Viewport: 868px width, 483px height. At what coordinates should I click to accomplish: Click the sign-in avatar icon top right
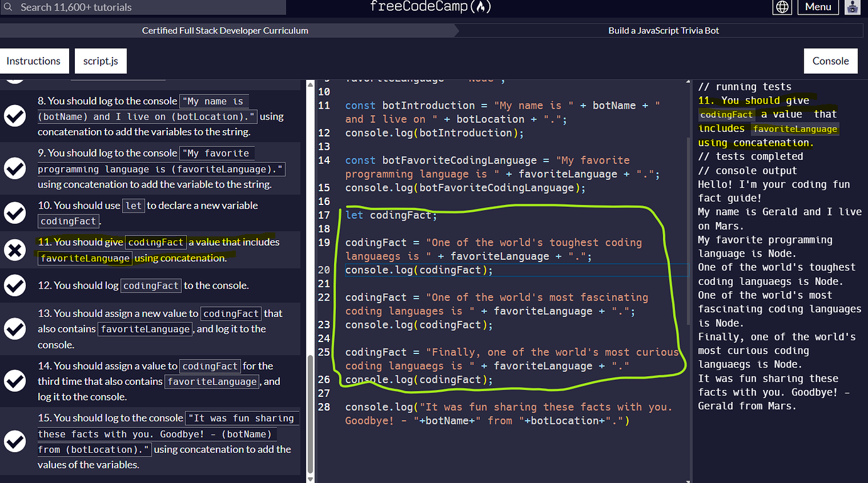pos(852,7)
